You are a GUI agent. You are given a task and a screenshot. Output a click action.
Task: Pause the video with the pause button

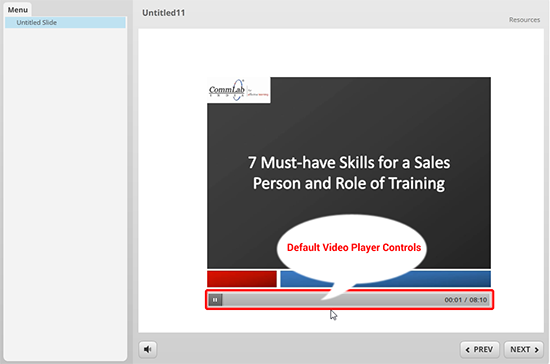[215, 300]
